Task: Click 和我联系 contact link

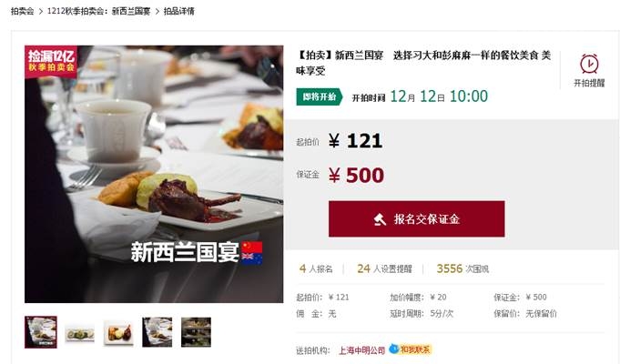Action: (x=415, y=349)
